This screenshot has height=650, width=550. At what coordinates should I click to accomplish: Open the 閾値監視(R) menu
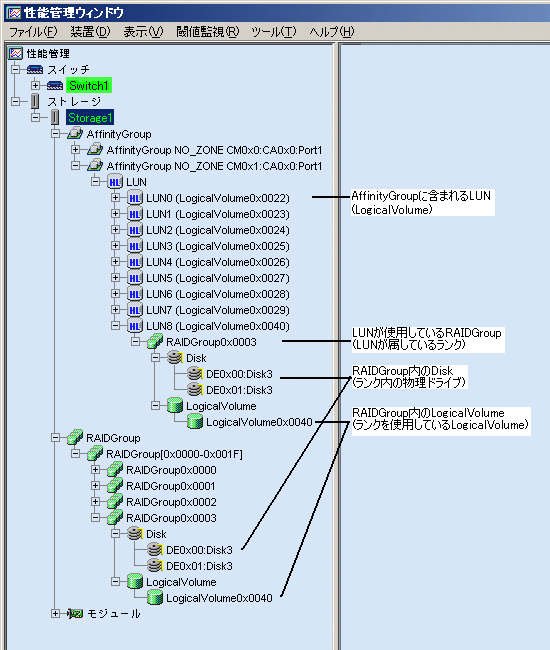click(207, 32)
